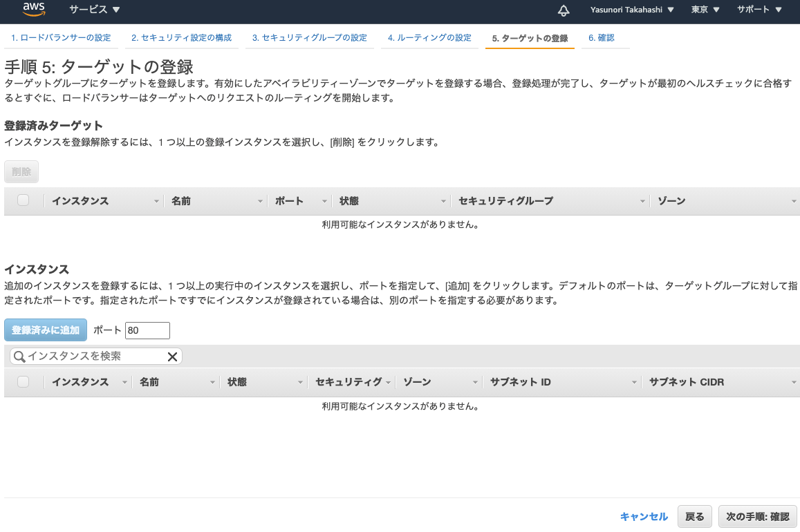Open the notifications bell
The image size is (800, 532).
[563, 10]
